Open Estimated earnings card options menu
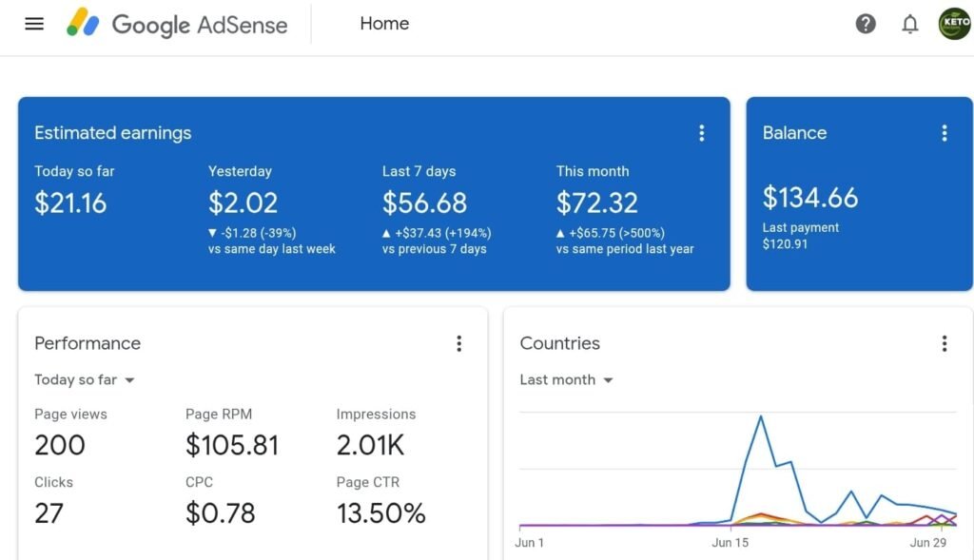The height and width of the screenshot is (560, 974). coord(701,133)
